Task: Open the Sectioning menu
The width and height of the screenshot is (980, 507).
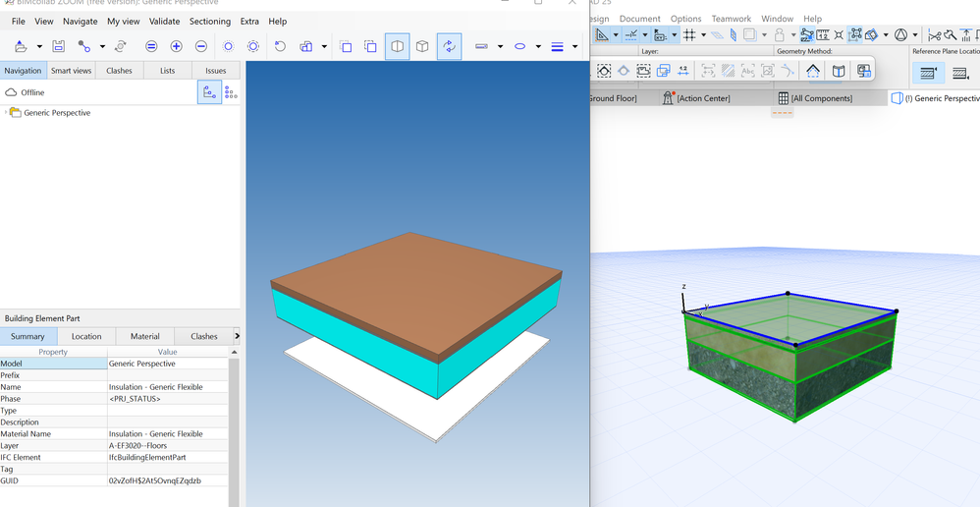Action: [209, 21]
